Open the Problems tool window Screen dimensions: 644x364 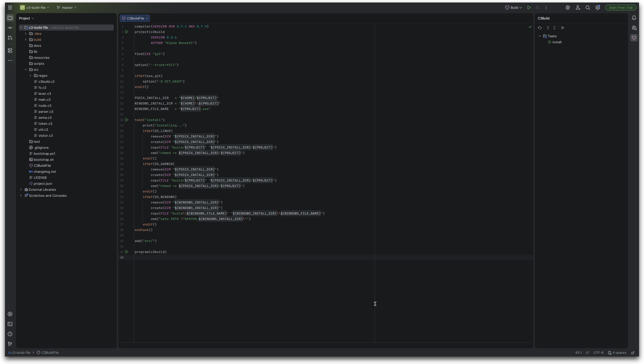(10, 334)
